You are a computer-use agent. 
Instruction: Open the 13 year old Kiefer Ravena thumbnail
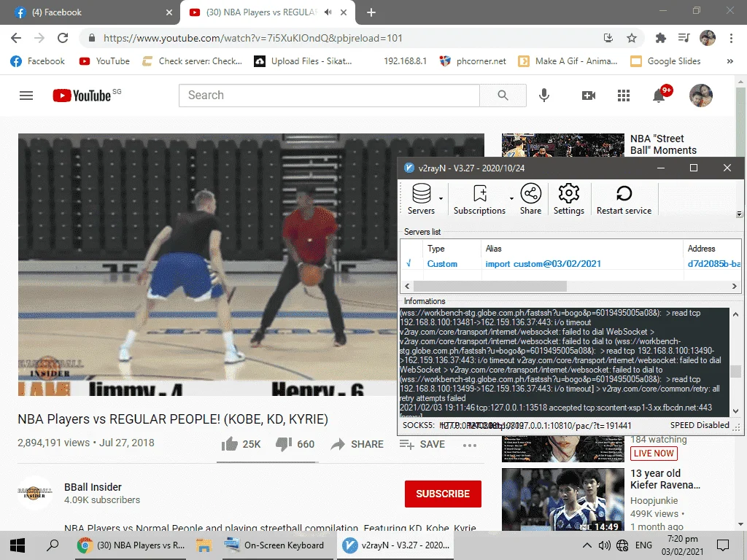tap(562, 499)
